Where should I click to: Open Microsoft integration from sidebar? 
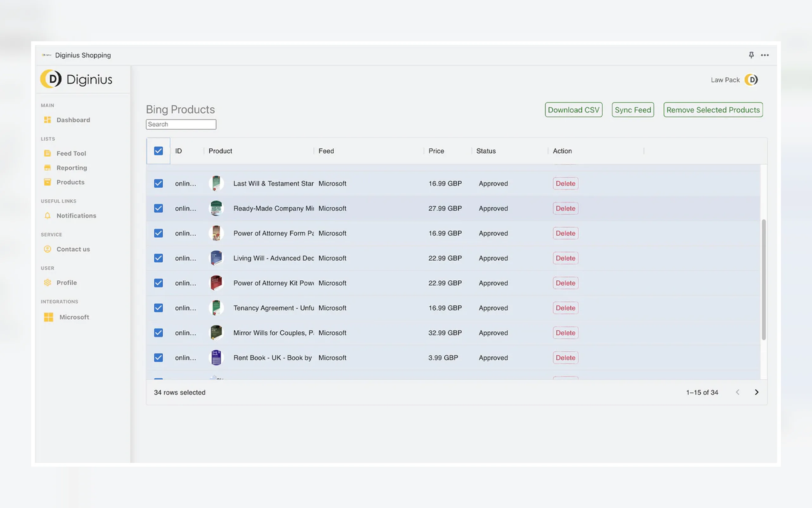coord(74,317)
